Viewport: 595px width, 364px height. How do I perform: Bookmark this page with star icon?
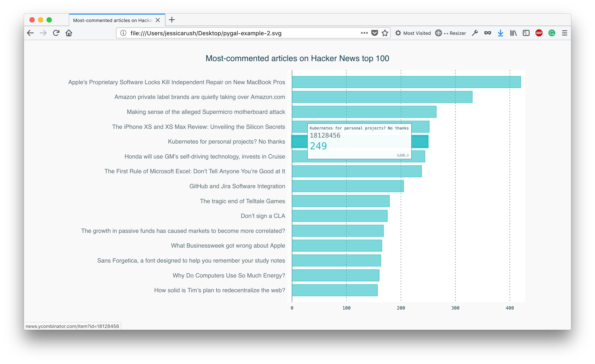point(385,33)
